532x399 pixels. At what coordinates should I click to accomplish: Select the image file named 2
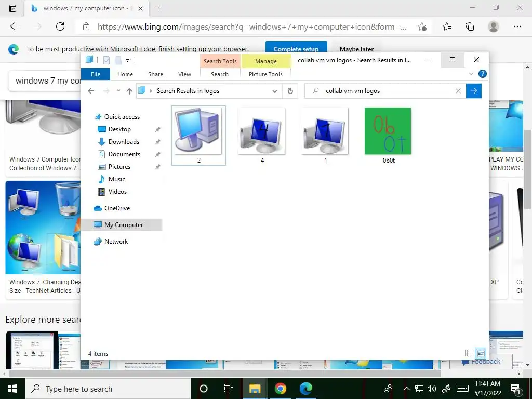click(x=198, y=136)
